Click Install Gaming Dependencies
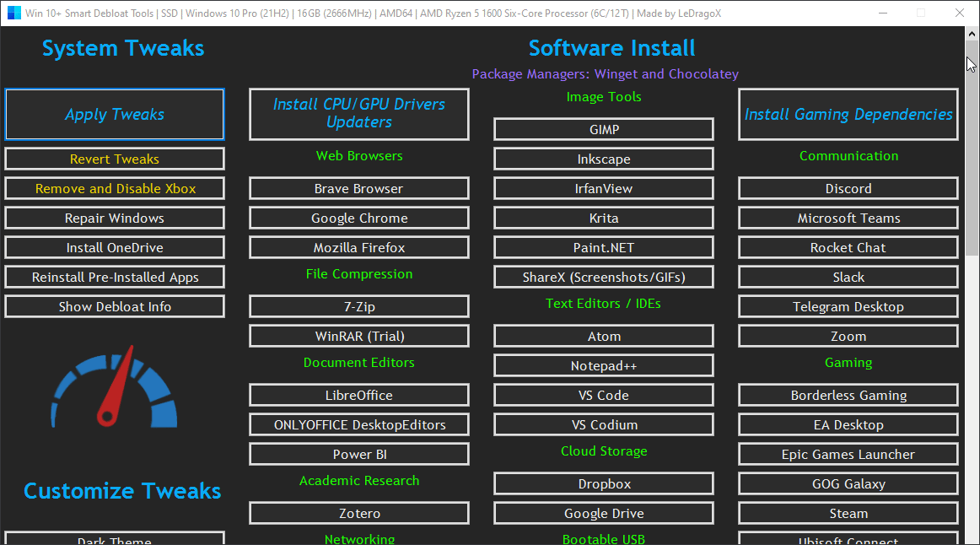980x545 pixels. click(x=848, y=115)
